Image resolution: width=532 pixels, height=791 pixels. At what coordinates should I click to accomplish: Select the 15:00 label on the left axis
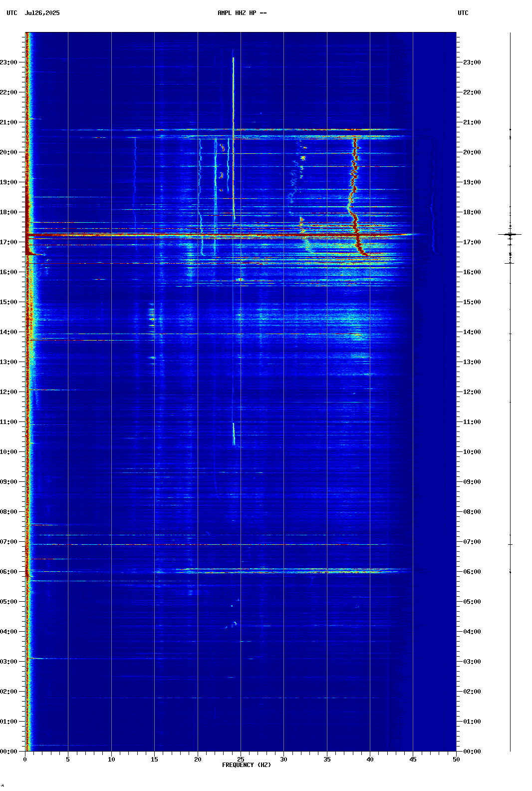point(8,302)
